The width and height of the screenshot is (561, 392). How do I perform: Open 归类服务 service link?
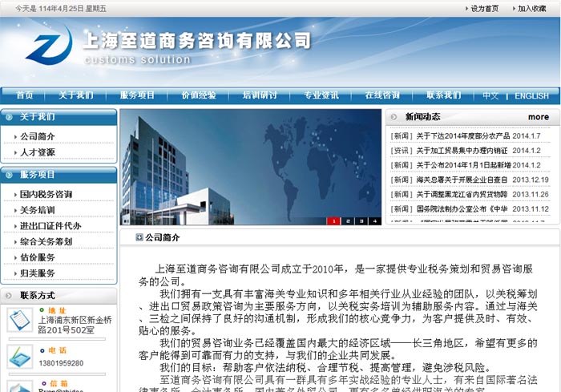37,273
